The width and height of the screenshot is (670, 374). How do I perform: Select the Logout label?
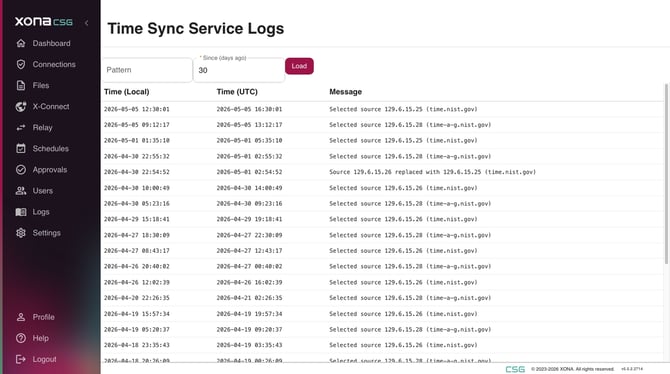point(44,359)
